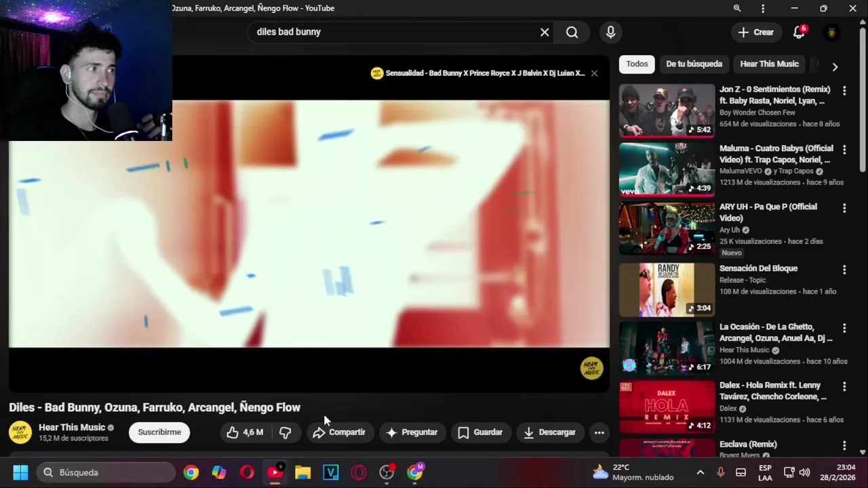The image size is (868, 488).
Task: Show hidden system tray icons
Action: coord(701,472)
